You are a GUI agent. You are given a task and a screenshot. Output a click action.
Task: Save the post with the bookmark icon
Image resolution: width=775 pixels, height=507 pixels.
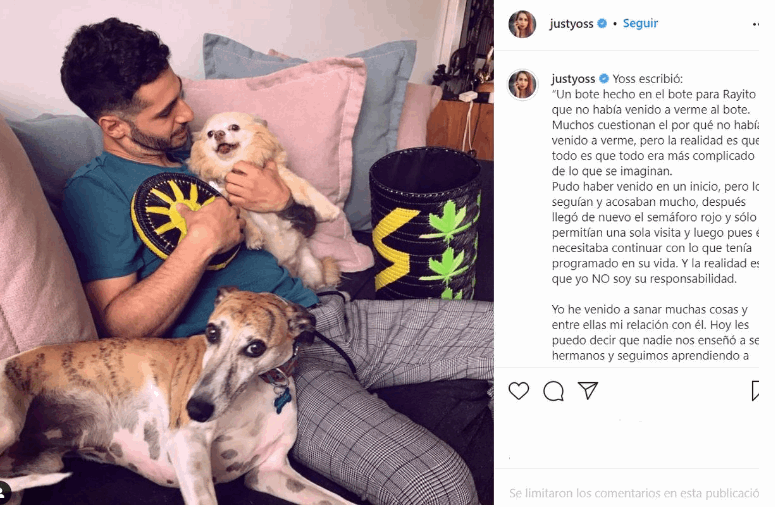[x=755, y=391]
